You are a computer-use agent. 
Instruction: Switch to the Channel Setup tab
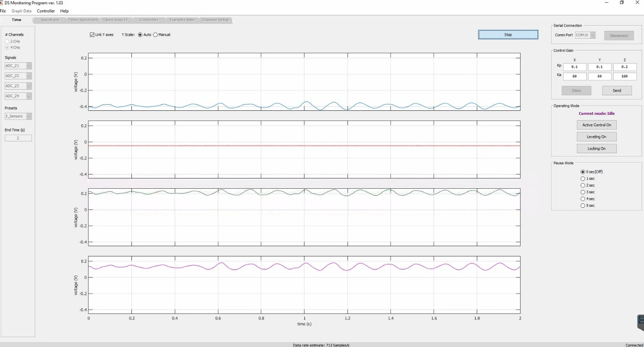(x=215, y=20)
